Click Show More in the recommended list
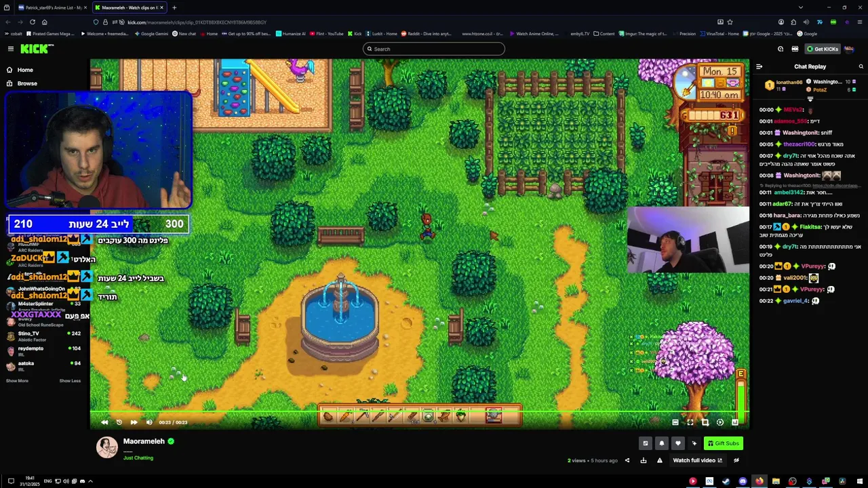This screenshot has width=868, height=488. point(18,381)
